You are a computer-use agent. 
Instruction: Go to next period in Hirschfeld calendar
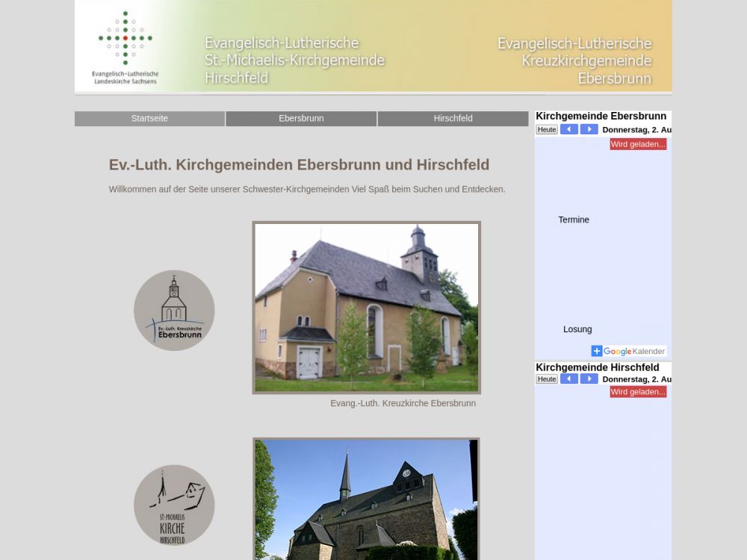[x=589, y=379]
